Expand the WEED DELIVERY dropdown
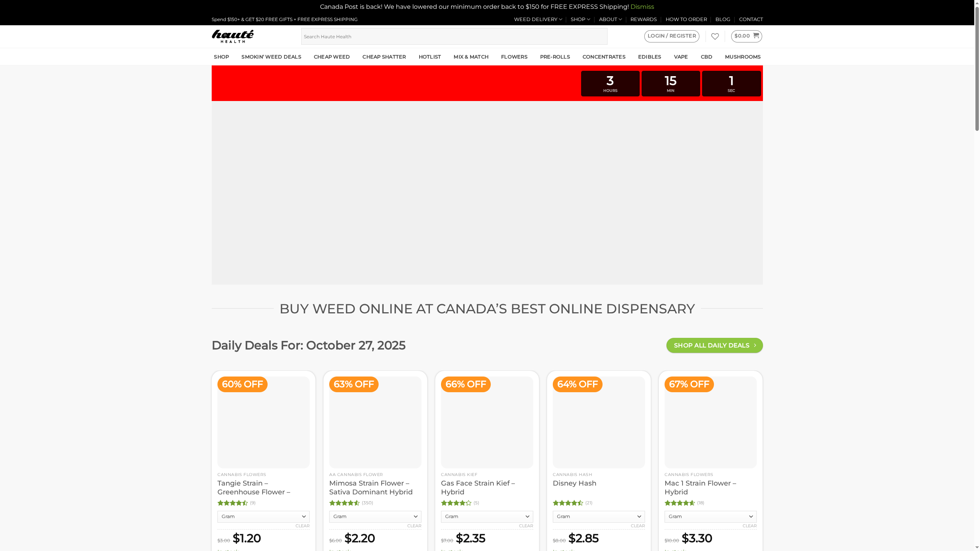Viewport: 980px width, 551px height. coord(537,19)
